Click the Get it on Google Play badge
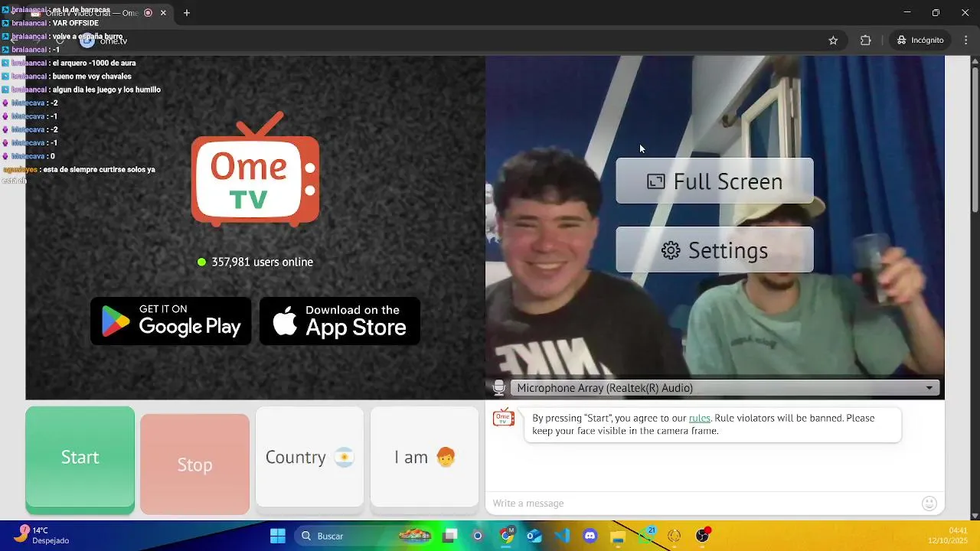 coord(171,321)
